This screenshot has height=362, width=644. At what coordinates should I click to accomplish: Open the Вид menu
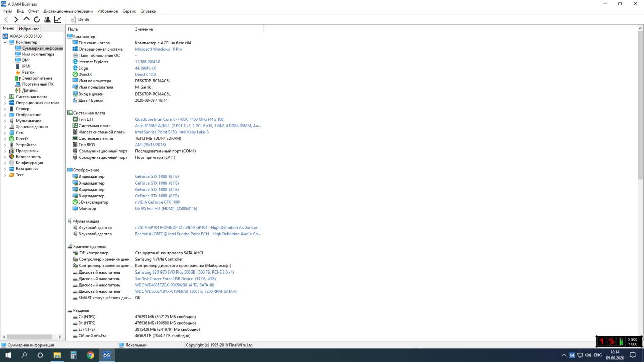(x=20, y=11)
